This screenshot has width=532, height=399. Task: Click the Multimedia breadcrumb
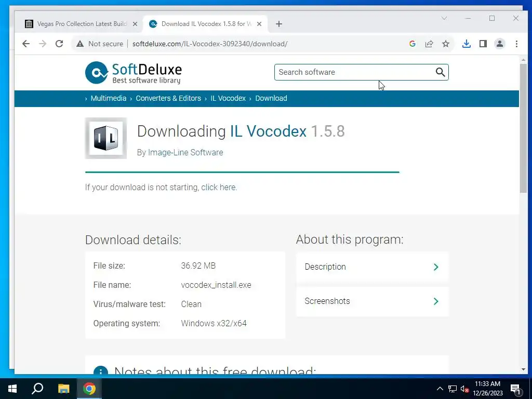coord(109,98)
